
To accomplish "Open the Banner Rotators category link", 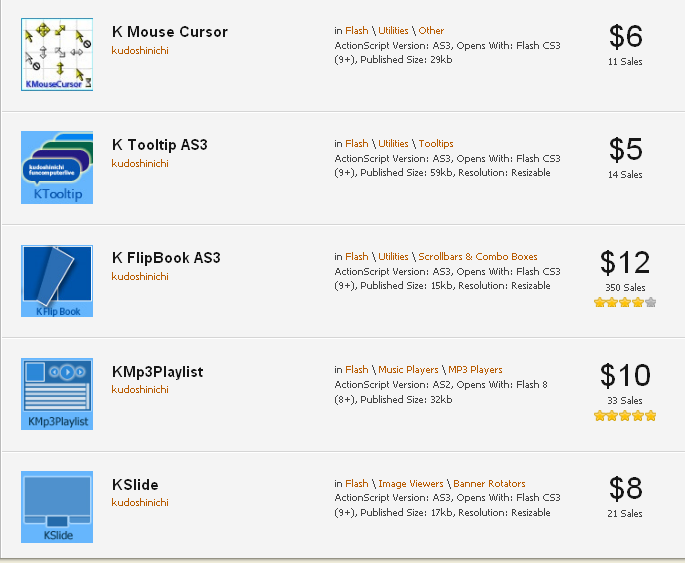I will (489, 484).
